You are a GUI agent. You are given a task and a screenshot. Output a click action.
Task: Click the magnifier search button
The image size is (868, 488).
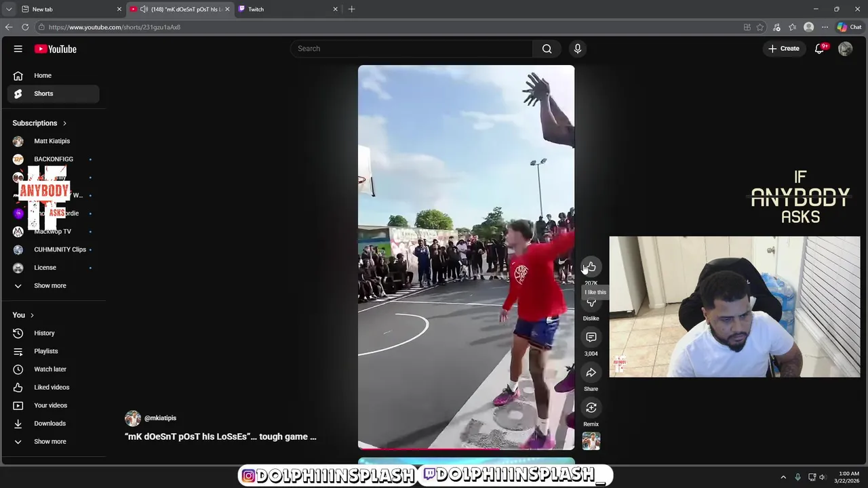coord(547,49)
